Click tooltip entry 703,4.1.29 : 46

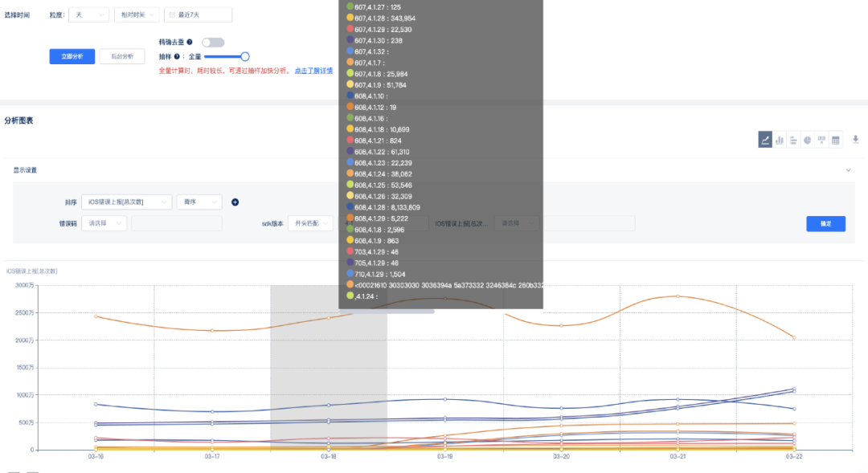pyautogui.click(x=373, y=251)
